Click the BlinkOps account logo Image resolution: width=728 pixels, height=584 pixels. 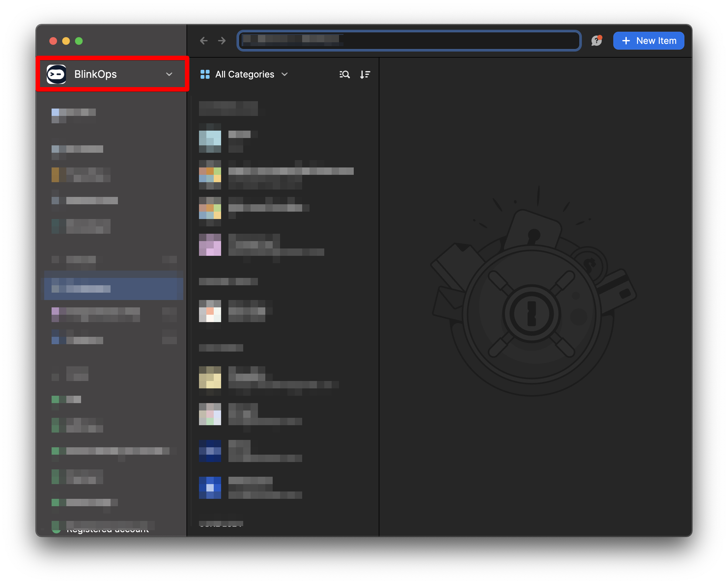56,74
